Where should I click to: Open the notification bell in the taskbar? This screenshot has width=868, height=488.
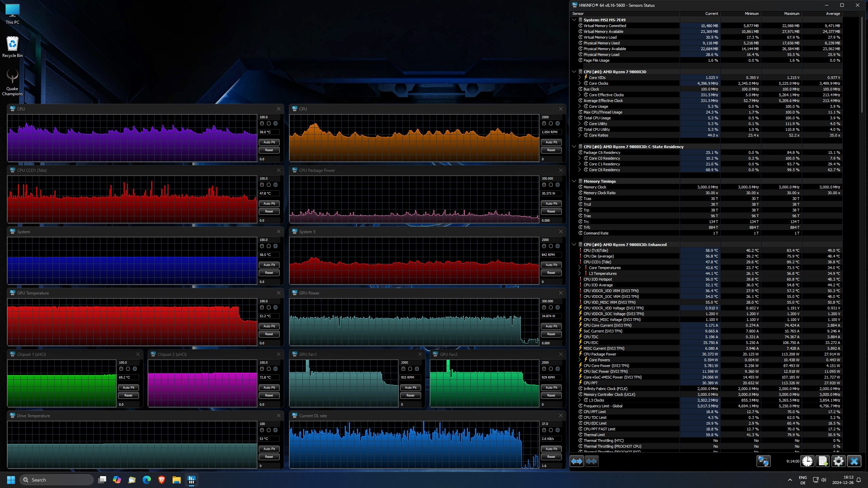tap(859, 480)
